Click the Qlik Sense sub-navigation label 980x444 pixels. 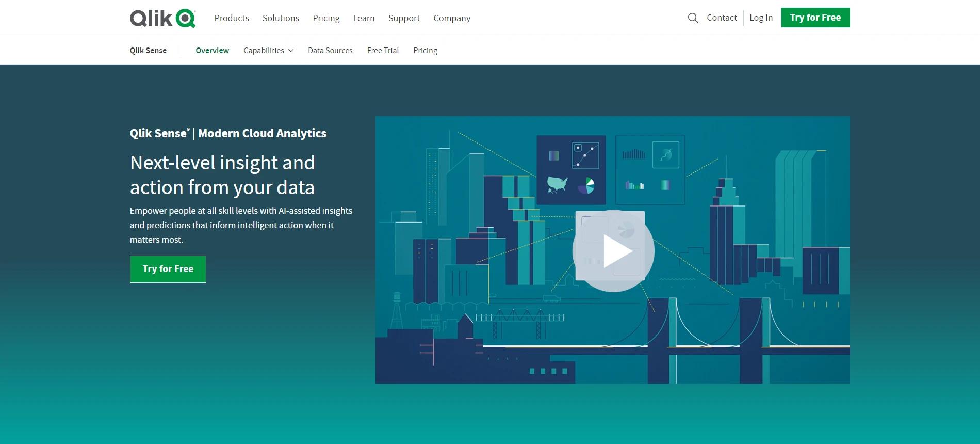pos(148,51)
